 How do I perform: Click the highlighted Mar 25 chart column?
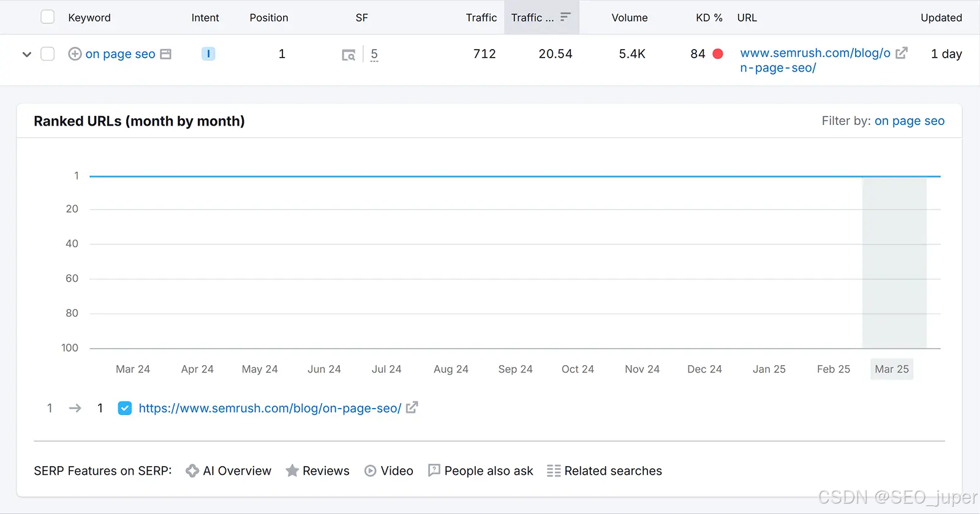tap(894, 263)
